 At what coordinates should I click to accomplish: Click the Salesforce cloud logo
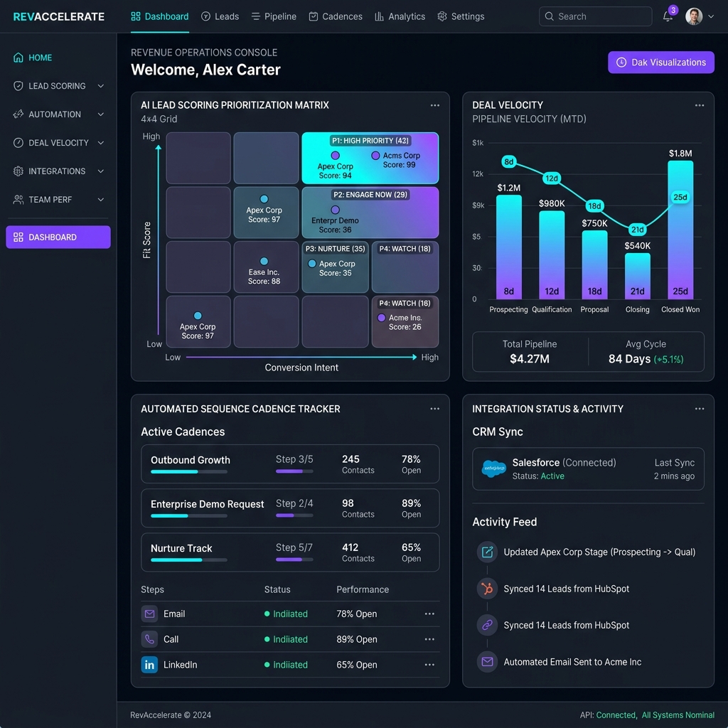coord(494,469)
